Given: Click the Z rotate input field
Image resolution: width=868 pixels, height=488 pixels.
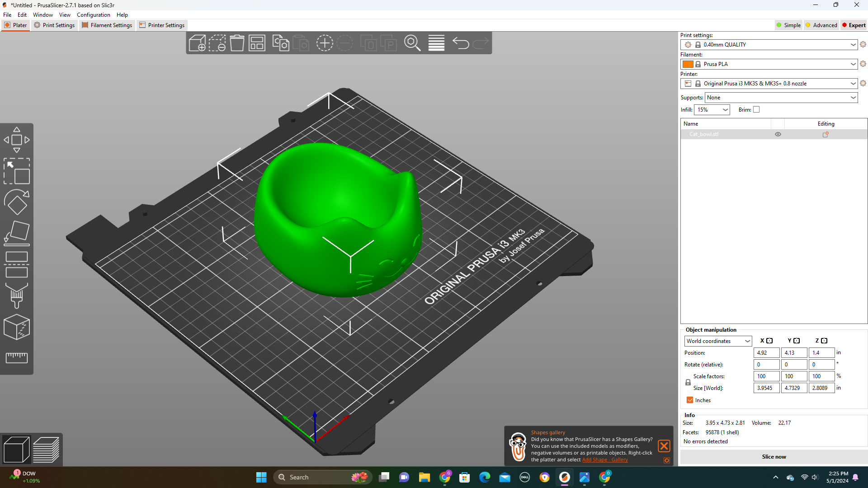Looking at the screenshot, I should (x=821, y=365).
